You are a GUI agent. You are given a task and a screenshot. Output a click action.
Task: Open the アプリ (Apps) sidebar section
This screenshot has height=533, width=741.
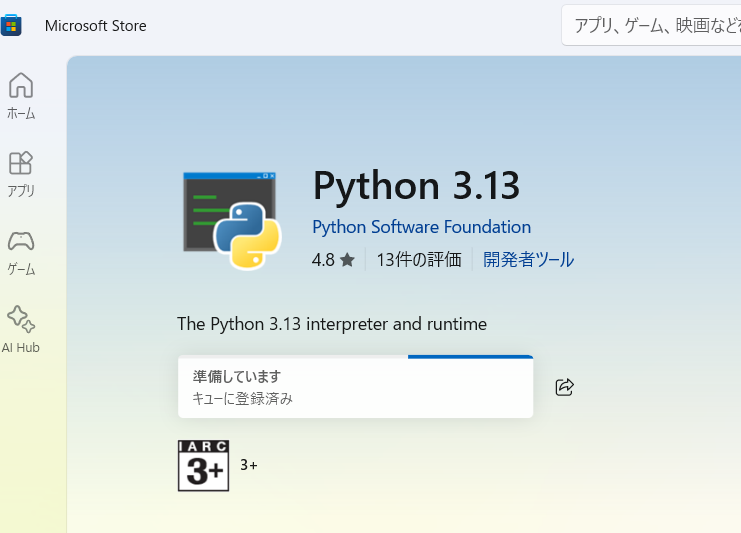pos(21,174)
